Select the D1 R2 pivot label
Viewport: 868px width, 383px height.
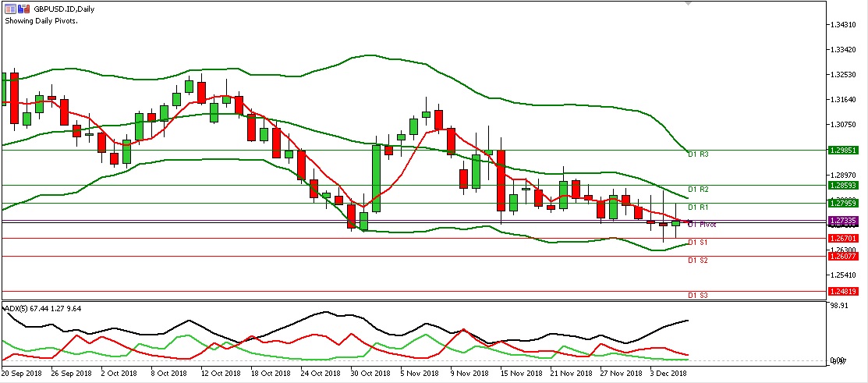click(x=697, y=190)
